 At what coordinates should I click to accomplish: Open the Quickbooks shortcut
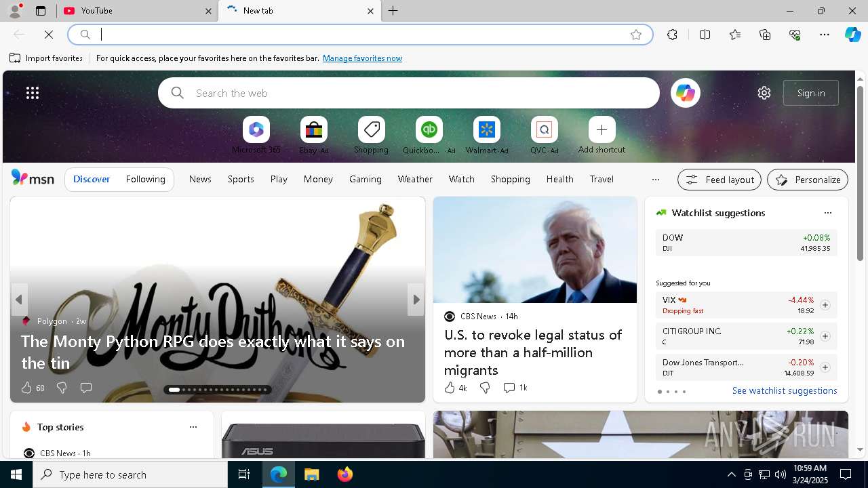429,136
